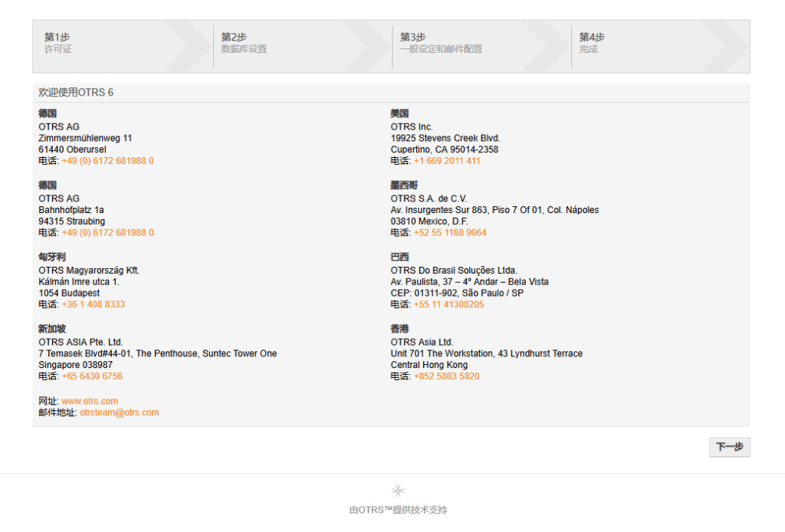Click the 巴西 country heading

click(400, 258)
